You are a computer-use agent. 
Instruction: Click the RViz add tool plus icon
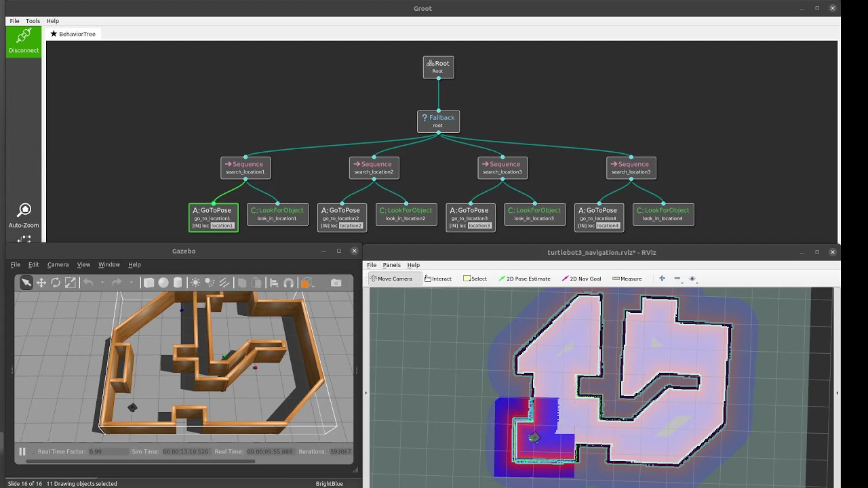click(662, 279)
